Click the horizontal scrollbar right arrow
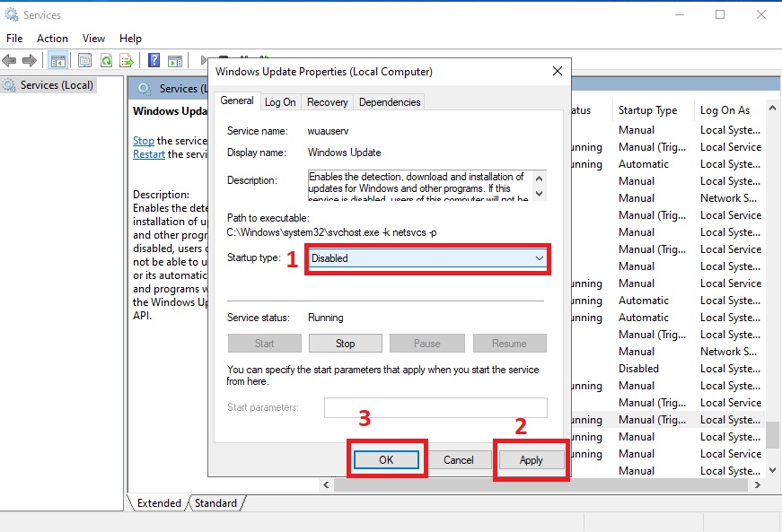Image resolution: width=782 pixels, height=532 pixels. point(758,484)
